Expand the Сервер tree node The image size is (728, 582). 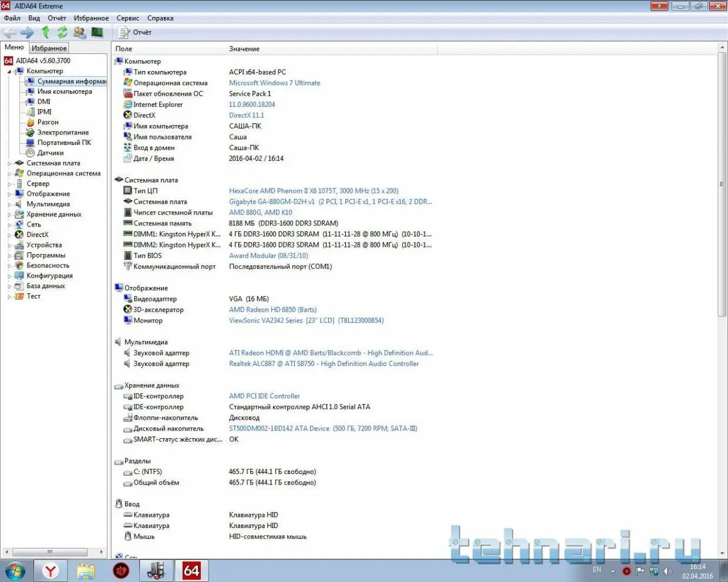[9, 184]
